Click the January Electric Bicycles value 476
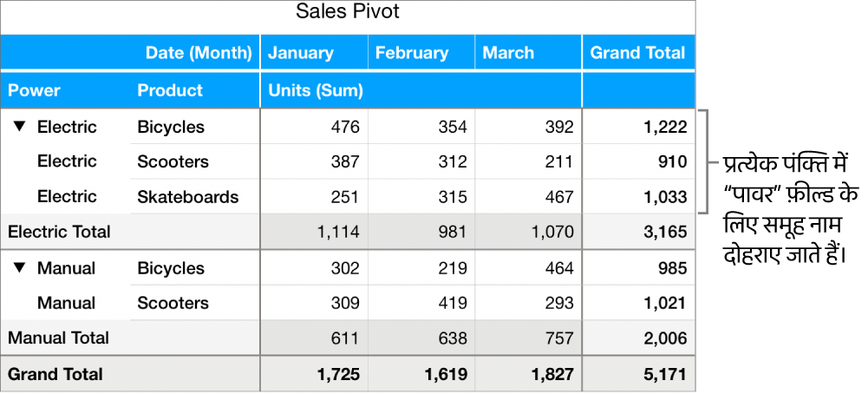Image resolution: width=868 pixels, height=394 pixels. click(344, 128)
